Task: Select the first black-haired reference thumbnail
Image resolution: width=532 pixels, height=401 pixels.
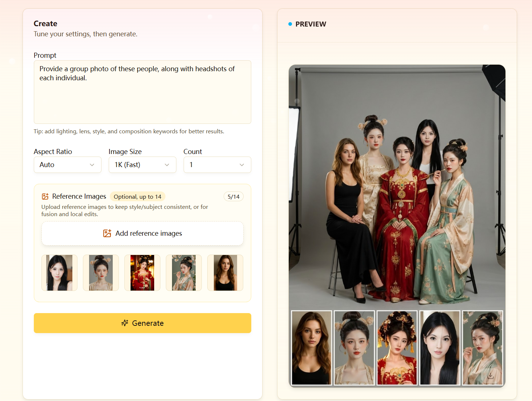Action: (x=59, y=272)
